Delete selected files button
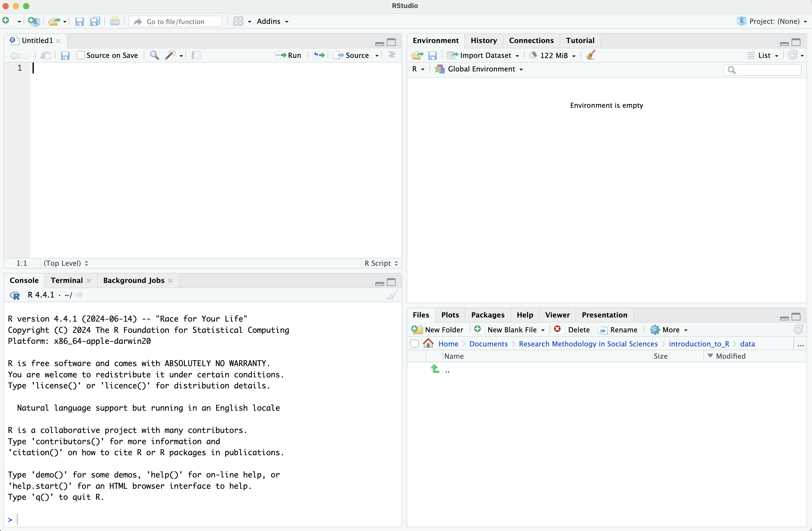Viewport: 812px width, 531px height. point(572,330)
